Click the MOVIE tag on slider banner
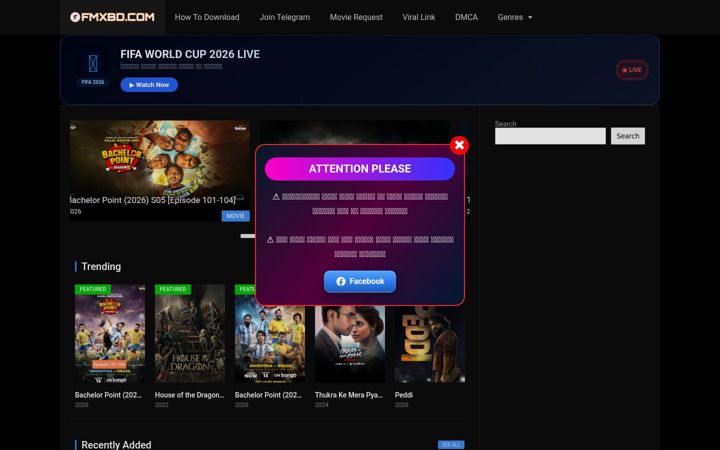 click(x=236, y=216)
